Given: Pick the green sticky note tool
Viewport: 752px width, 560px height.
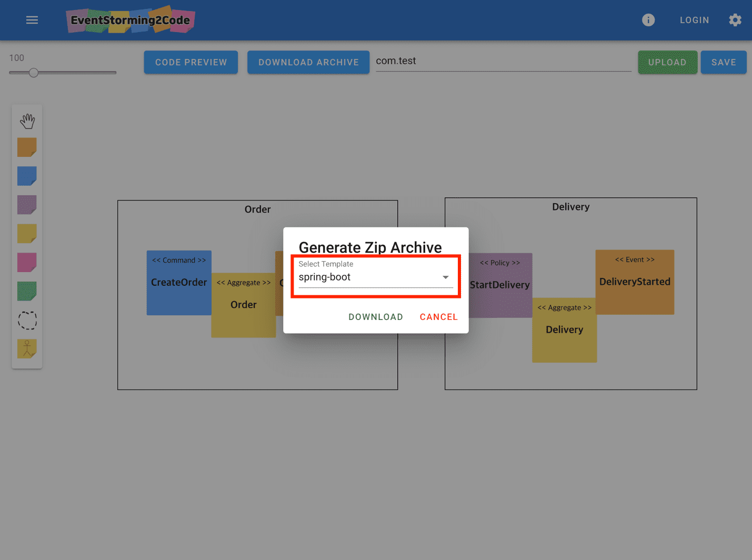Looking at the screenshot, I should 27,291.
